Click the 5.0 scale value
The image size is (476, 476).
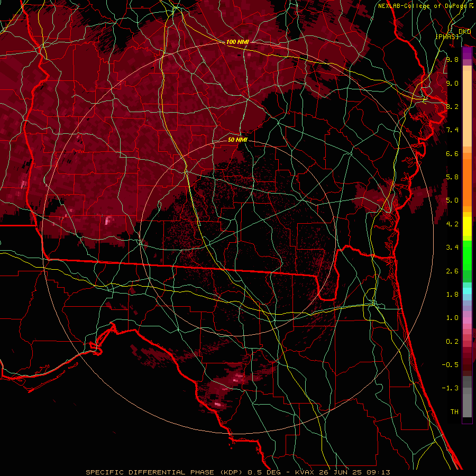click(452, 200)
